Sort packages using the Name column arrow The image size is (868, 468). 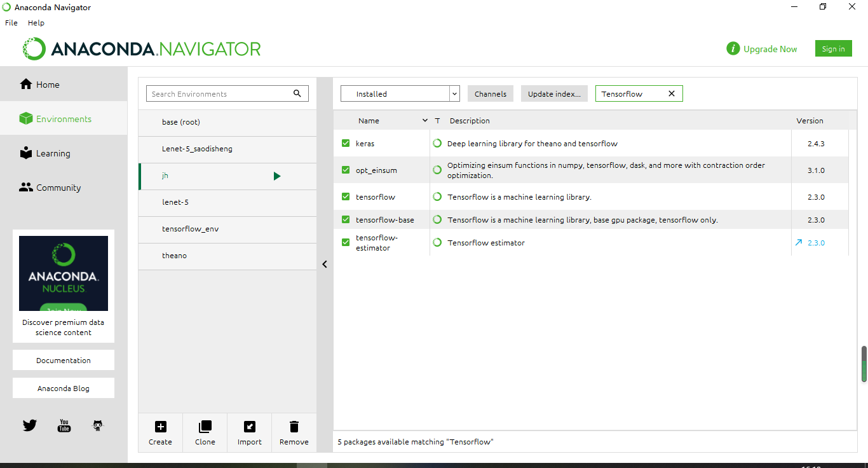[x=425, y=120]
